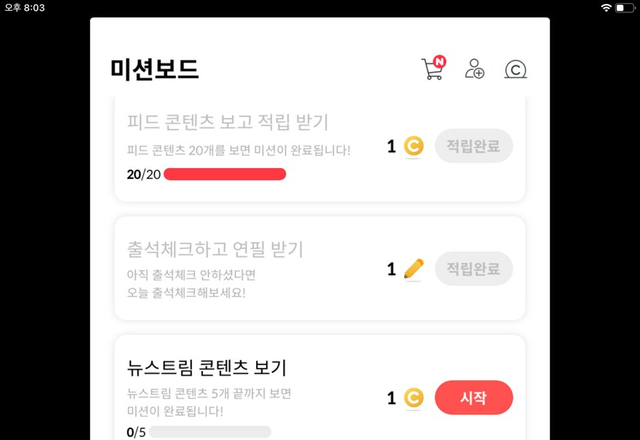
Task: Click the pencil icon in 출석체크 mission
Action: [414, 269]
